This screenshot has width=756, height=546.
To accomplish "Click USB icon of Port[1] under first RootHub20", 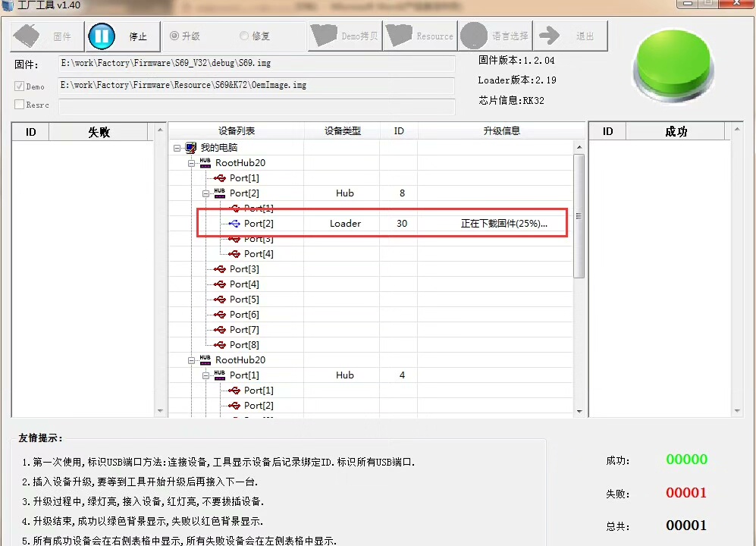I will 220,178.
